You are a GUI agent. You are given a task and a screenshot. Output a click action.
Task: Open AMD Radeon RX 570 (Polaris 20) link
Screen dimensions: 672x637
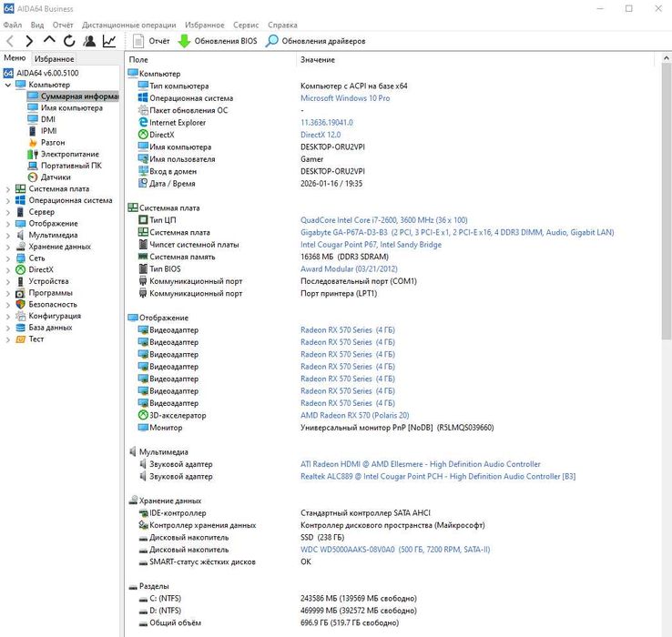tap(355, 415)
